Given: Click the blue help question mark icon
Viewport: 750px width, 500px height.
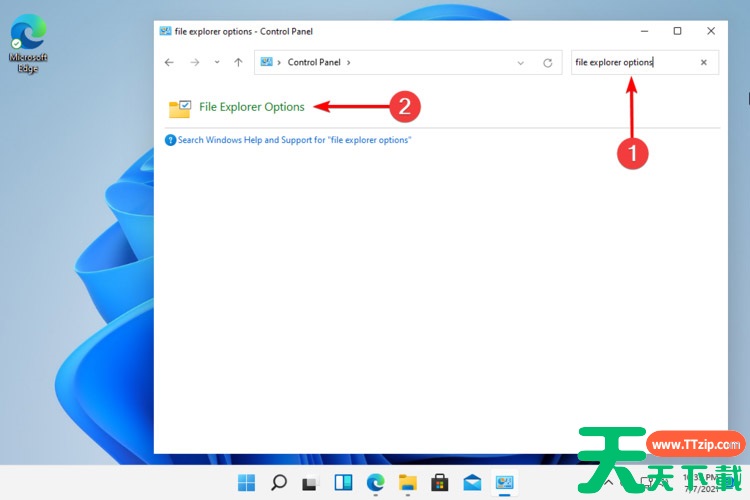Looking at the screenshot, I should [x=170, y=140].
